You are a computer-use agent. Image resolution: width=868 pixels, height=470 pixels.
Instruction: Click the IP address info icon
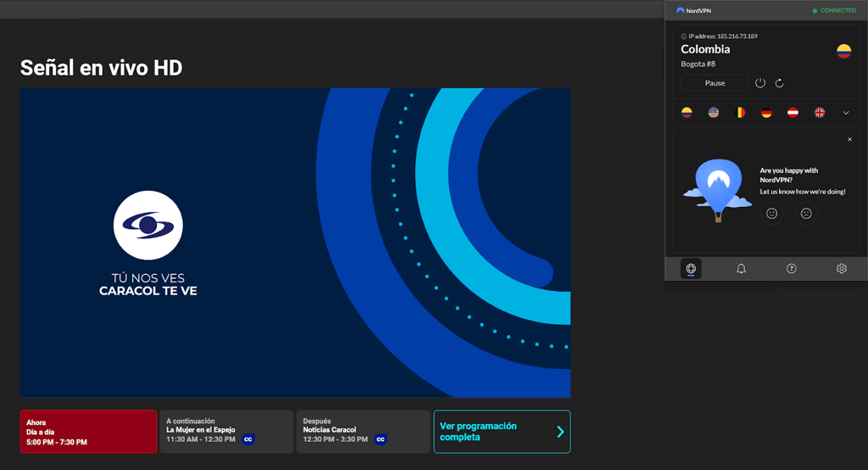coord(684,36)
